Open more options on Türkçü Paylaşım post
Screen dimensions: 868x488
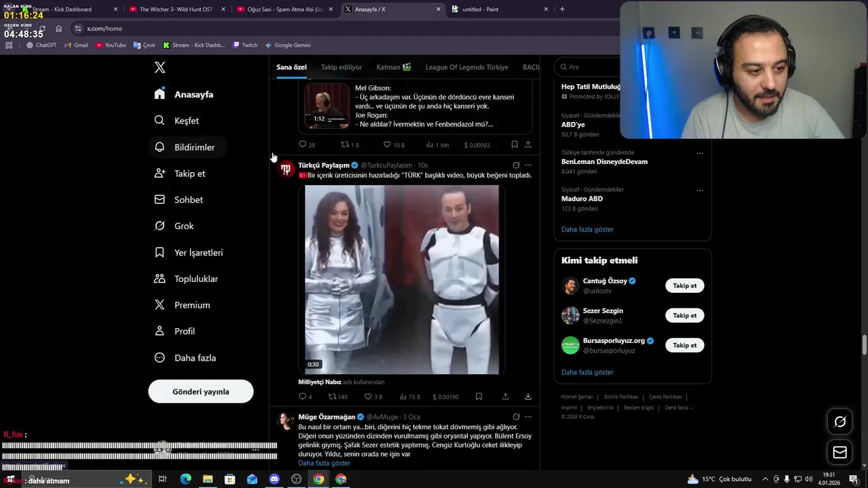coord(528,165)
